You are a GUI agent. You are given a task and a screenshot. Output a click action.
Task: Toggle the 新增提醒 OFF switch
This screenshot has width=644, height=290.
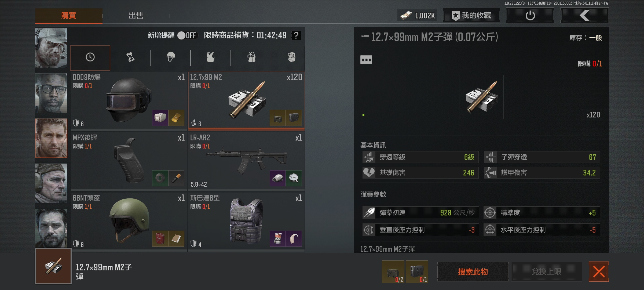point(187,35)
